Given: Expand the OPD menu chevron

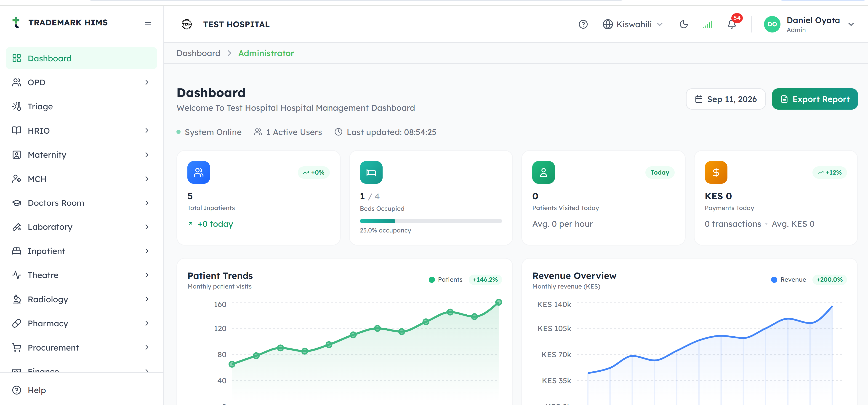Looking at the screenshot, I should pyautogui.click(x=146, y=82).
